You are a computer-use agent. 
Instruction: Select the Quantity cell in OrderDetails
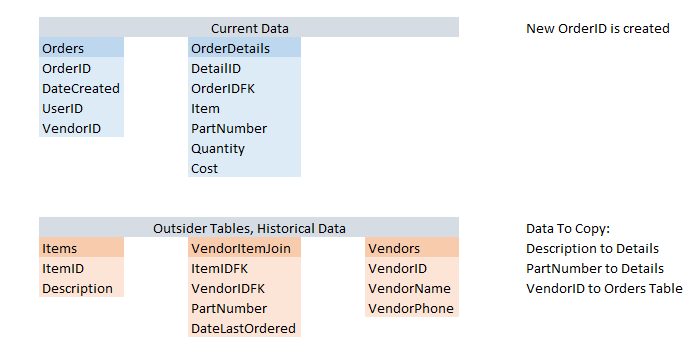(244, 147)
